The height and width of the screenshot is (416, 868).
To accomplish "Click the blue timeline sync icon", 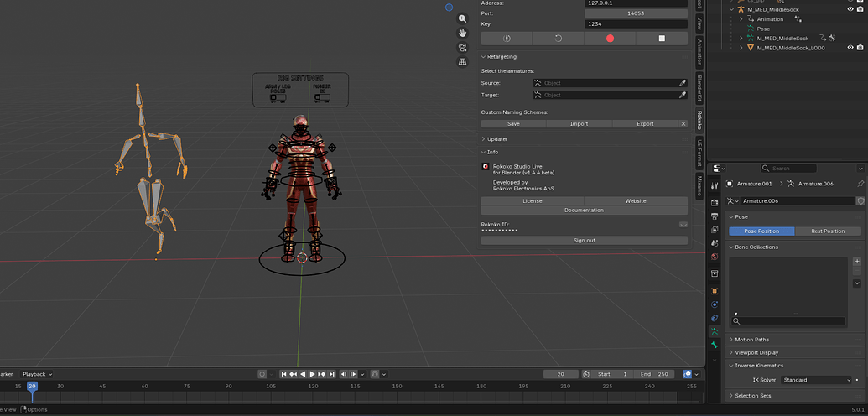I will (688, 374).
